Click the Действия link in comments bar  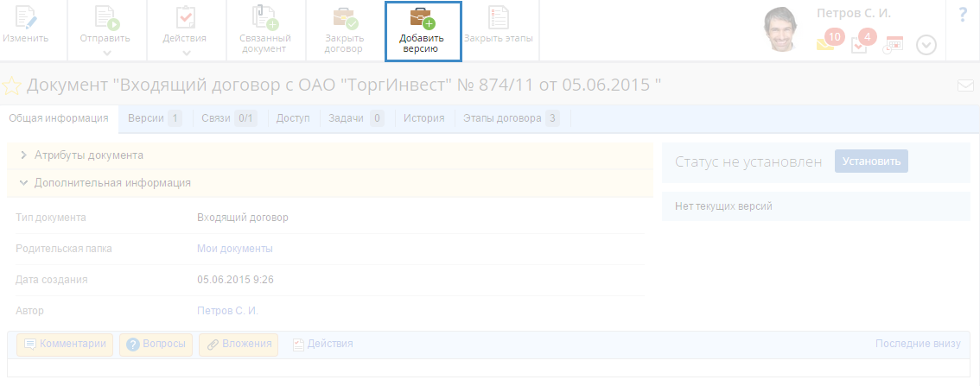tap(323, 344)
